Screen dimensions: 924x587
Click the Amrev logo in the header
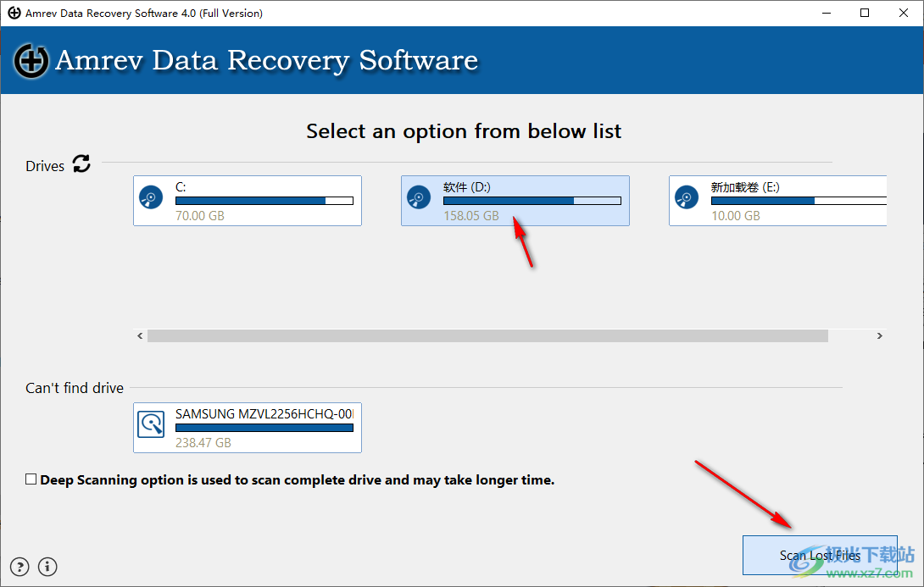click(x=31, y=60)
